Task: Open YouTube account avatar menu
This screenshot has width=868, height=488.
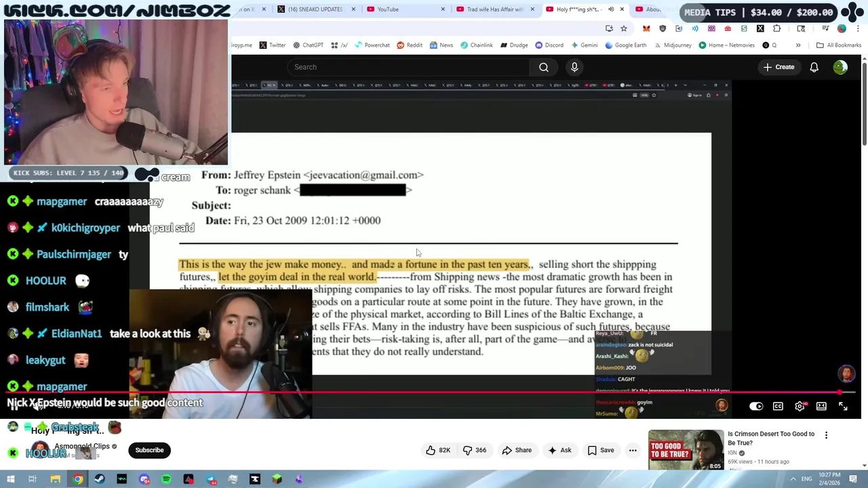Action: coord(840,67)
